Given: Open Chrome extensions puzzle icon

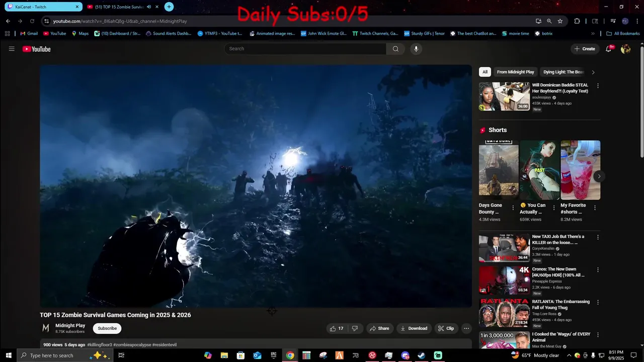Looking at the screenshot, I should coord(577,21).
